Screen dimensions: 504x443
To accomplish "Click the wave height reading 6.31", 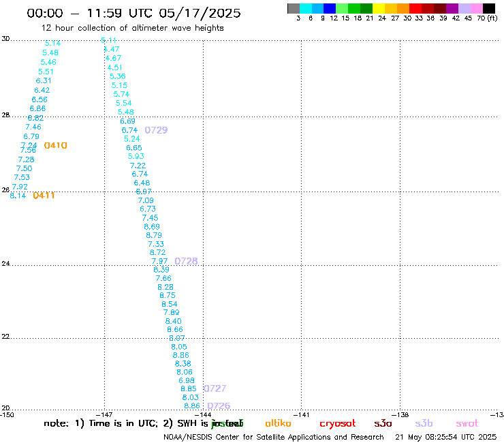I will pos(44,80).
